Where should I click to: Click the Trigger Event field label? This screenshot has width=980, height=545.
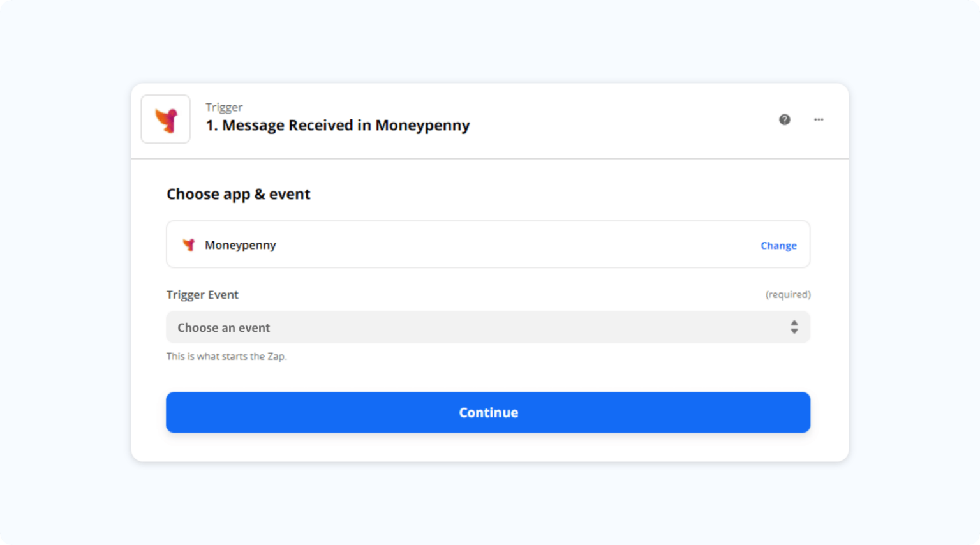click(202, 294)
